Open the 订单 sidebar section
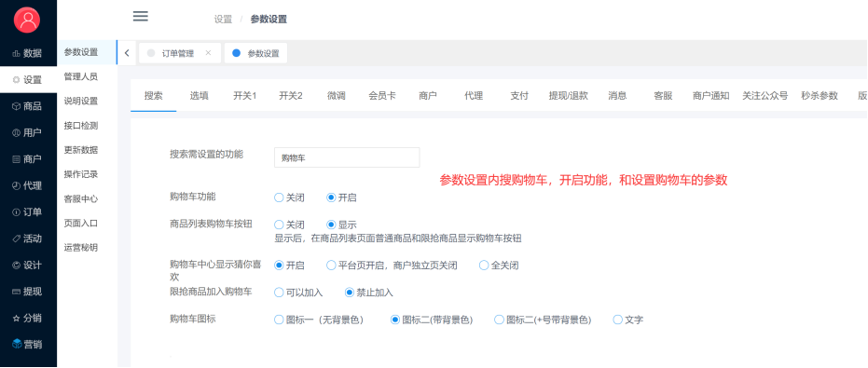Screen dimensions: 868x368 point(28,212)
